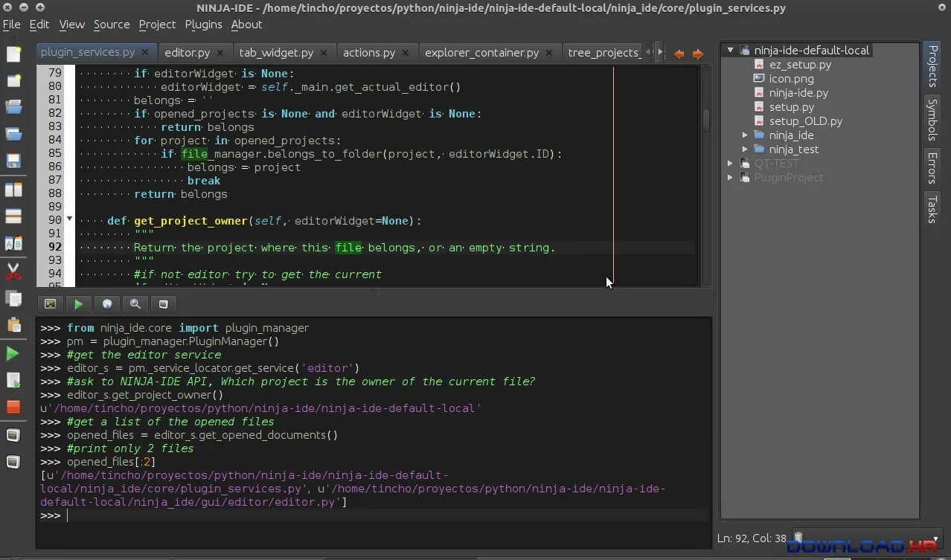Screen dimensions: 951x560
Task: Click the upper monitor icon in left toolbar
Action: click(x=13, y=436)
